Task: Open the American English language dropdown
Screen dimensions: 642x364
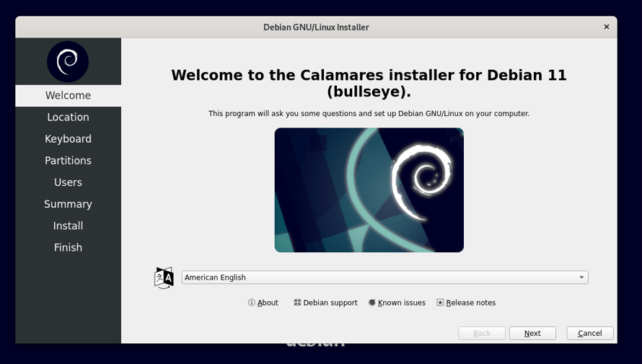Action: pyautogui.click(x=385, y=278)
